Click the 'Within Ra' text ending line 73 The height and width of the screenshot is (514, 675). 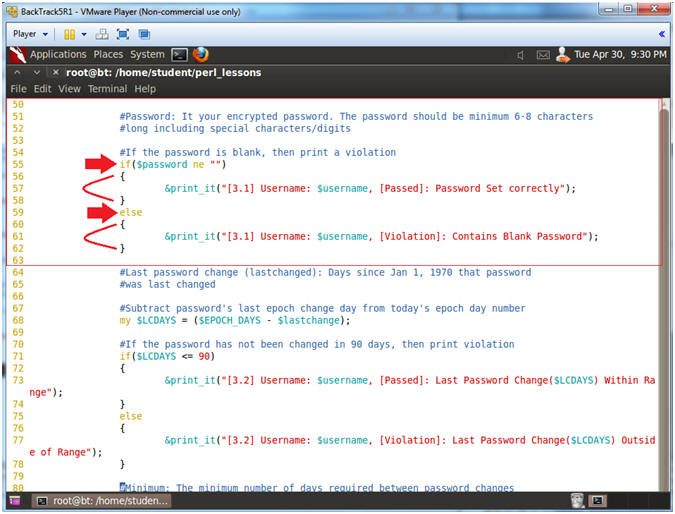[x=629, y=381]
